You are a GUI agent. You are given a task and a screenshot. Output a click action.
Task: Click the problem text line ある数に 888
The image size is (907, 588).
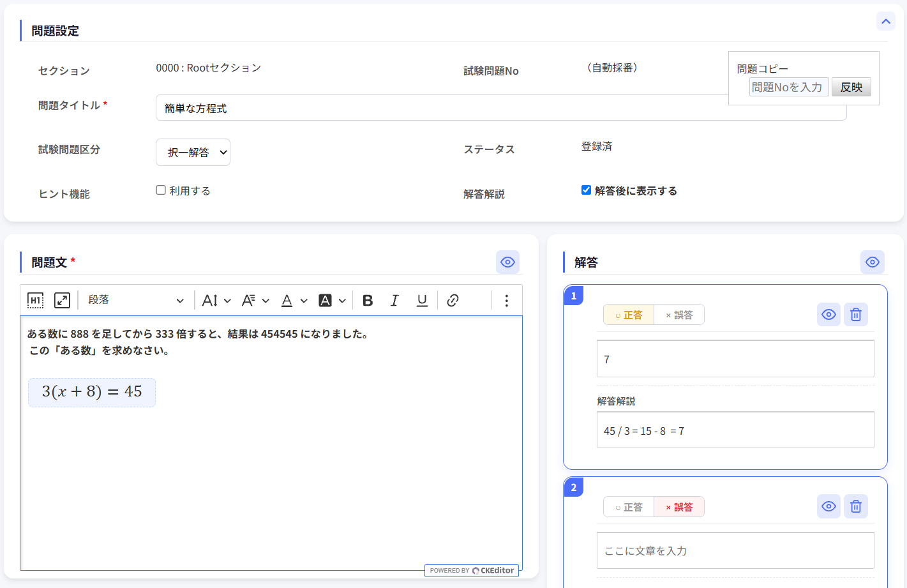pos(199,334)
